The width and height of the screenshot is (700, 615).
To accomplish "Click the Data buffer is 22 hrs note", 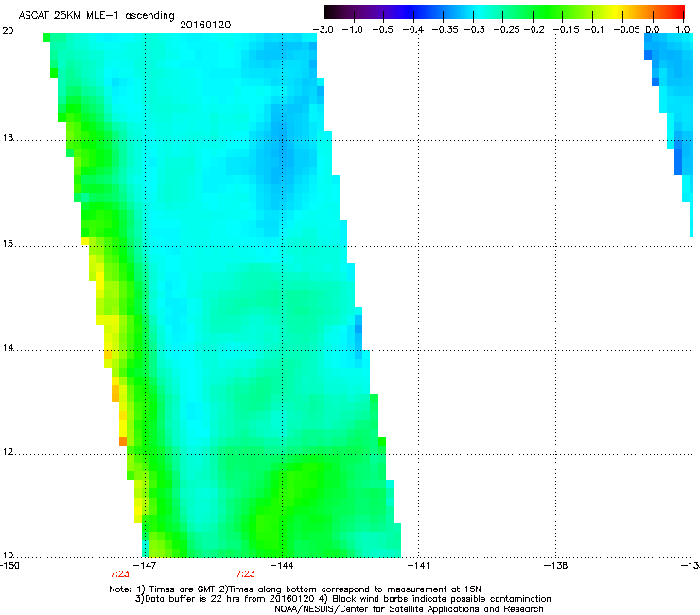I will [x=342, y=599].
